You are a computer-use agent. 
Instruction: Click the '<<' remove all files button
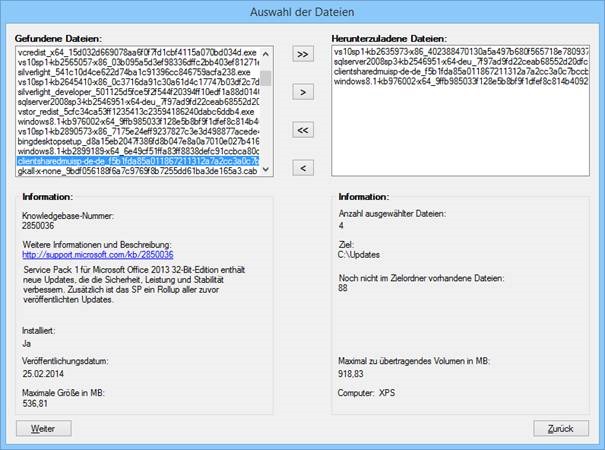point(303,130)
